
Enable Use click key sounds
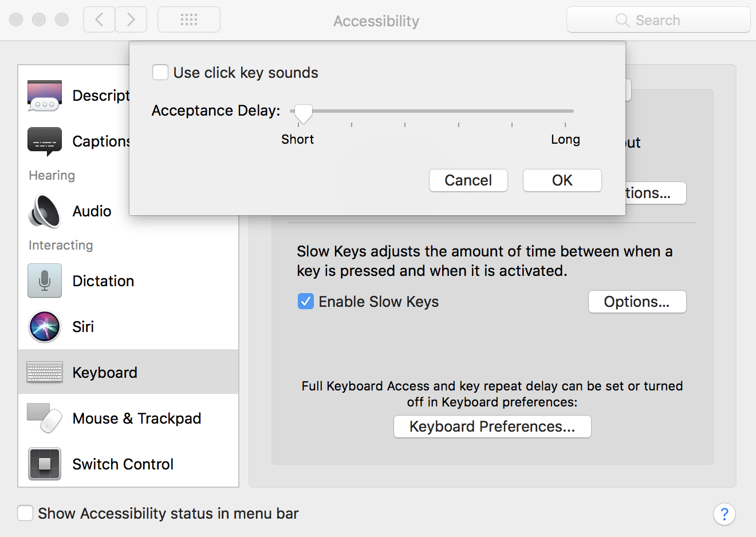click(160, 73)
